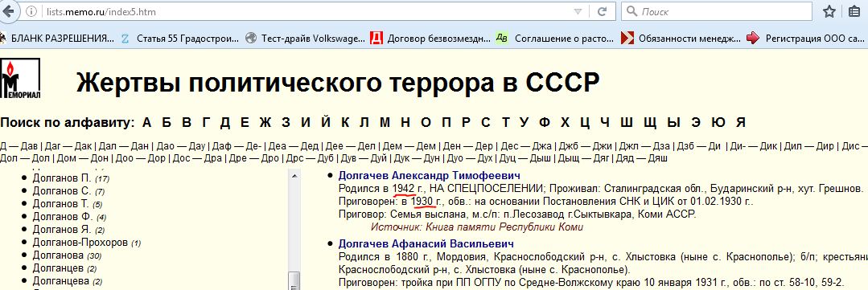Screen dimensions: 868x290
Task: Open bookmark Статья 55 Градострои...
Action: (180, 38)
